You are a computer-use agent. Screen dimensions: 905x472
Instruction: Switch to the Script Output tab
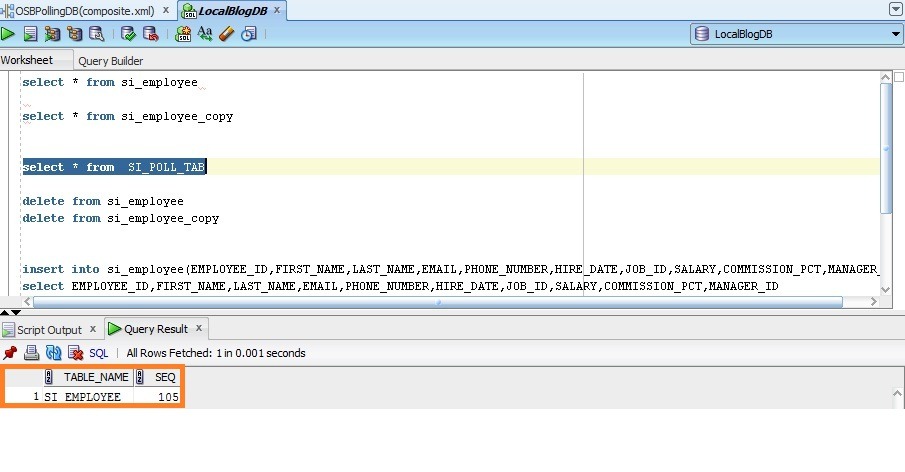coord(47,329)
